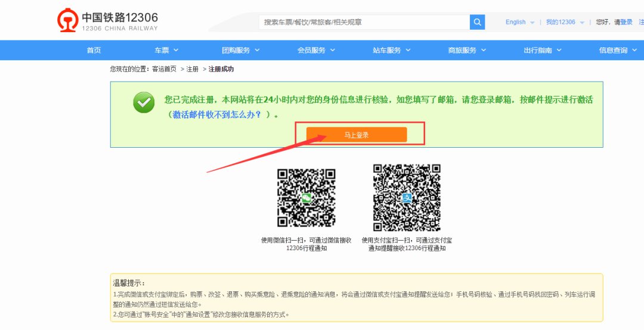
Task: Open the 会员服务 navigation menu
Action: click(x=311, y=50)
